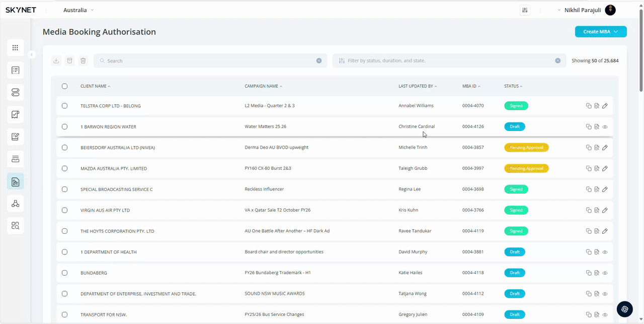Copy the Beiersdorf Australia MBA row
The height and width of the screenshot is (324, 644).
(x=589, y=148)
